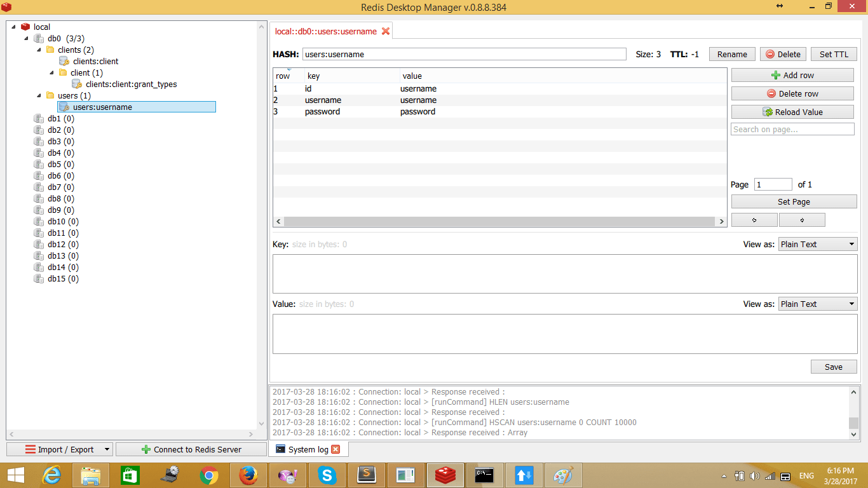Click the Redis Desktop Manager taskbar icon

pos(445,475)
